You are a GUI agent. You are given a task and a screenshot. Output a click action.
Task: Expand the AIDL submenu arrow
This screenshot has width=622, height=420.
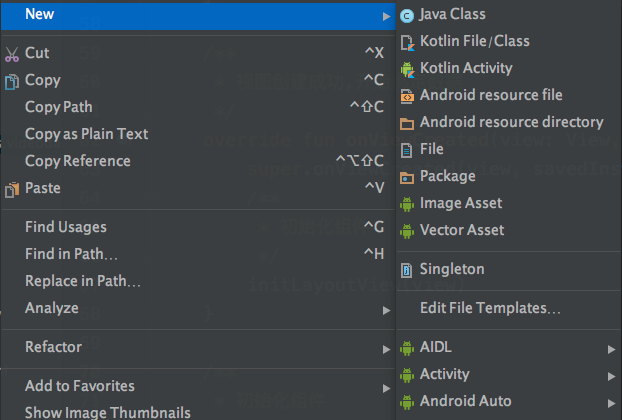611,349
